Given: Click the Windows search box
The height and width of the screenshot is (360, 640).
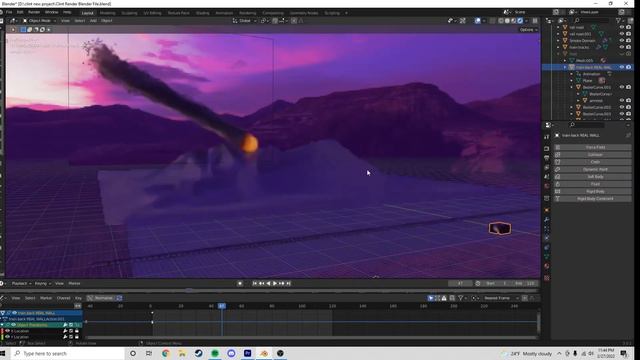Looking at the screenshot, I should tap(67, 353).
